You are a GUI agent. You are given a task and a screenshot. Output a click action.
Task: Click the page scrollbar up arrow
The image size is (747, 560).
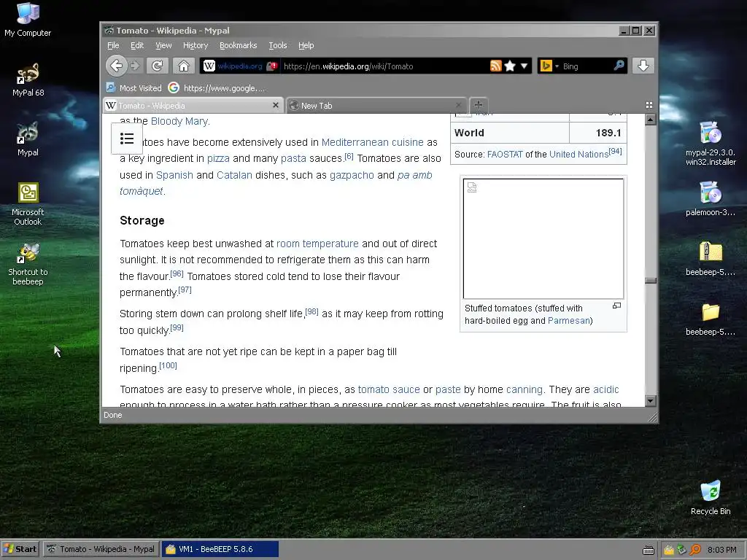pyautogui.click(x=650, y=120)
